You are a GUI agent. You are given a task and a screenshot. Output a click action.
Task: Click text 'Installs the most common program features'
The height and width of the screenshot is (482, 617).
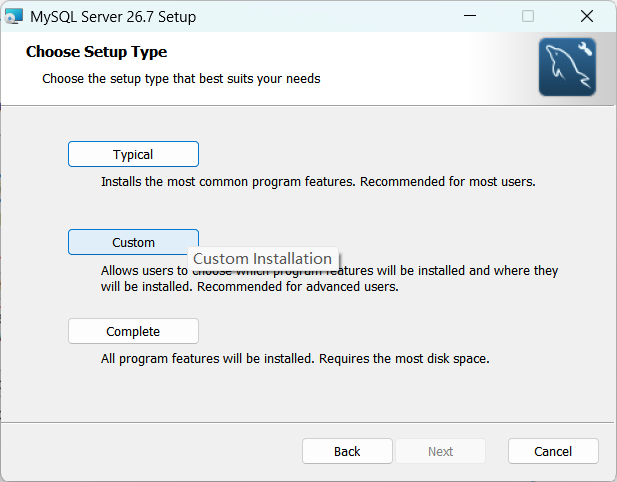[228, 182]
